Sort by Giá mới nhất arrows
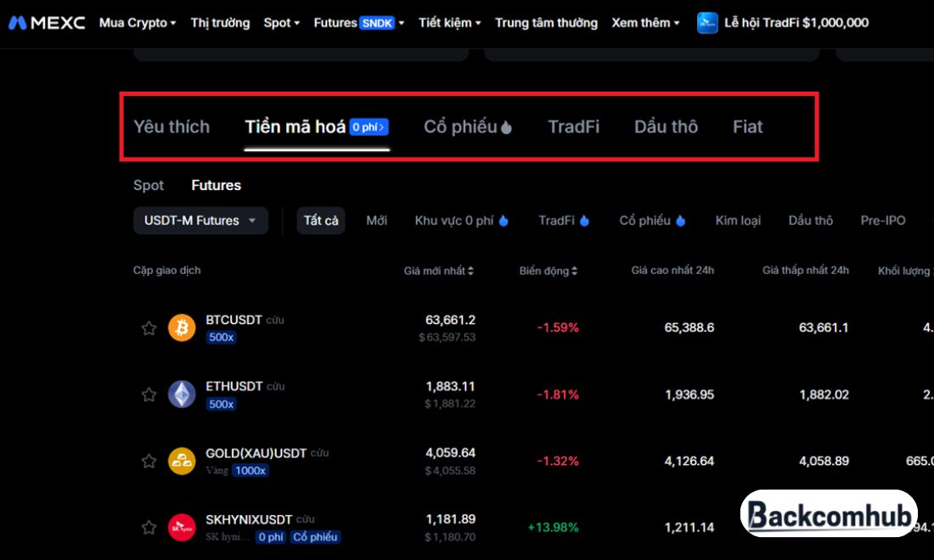Screen dimensions: 934x560 click(x=470, y=271)
